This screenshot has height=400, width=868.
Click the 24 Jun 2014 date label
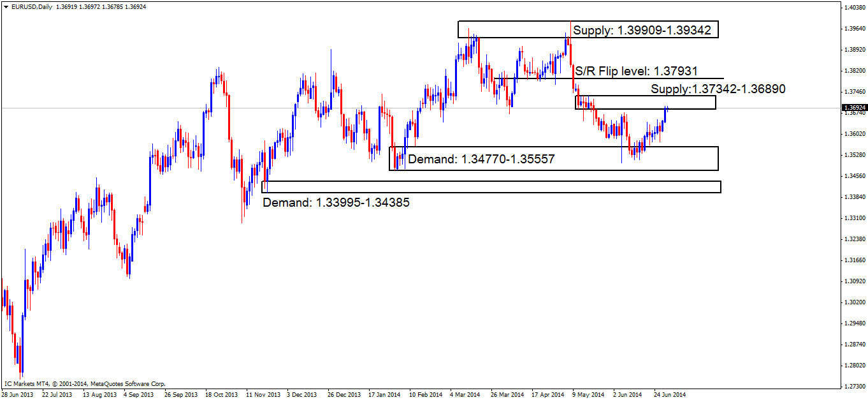coord(669,395)
